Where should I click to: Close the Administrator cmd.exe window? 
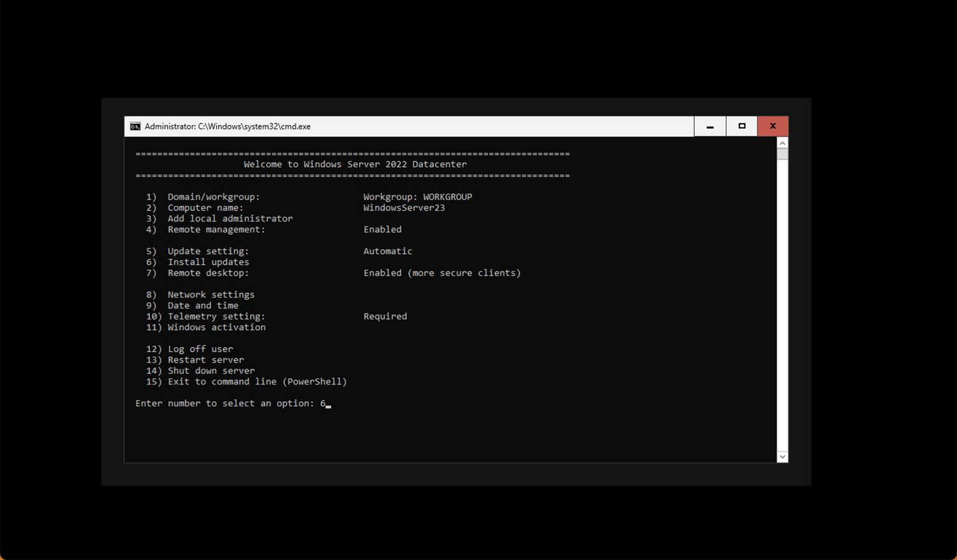773,126
